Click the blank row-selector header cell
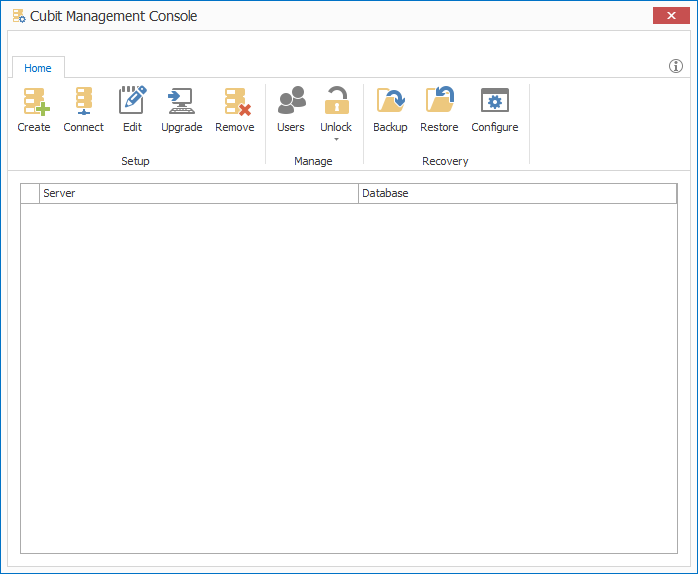This screenshot has height=574, width=698. (x=30, y=193)
